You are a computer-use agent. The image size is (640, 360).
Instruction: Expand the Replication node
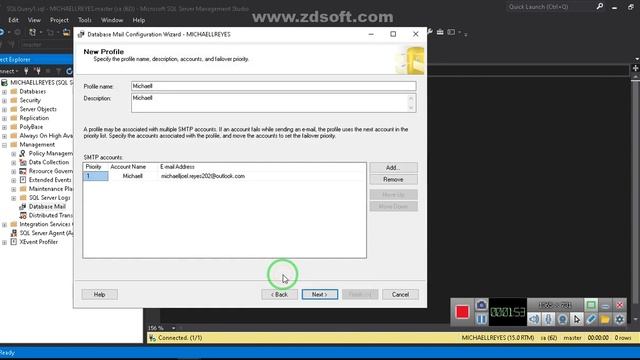pyautogui.click(x=4, y=118)
